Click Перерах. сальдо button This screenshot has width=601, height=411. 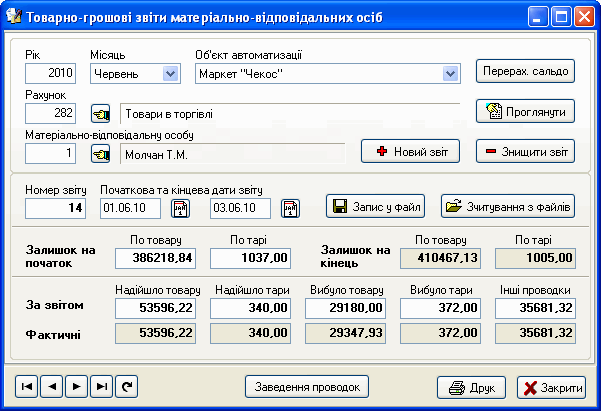[525, 71]
